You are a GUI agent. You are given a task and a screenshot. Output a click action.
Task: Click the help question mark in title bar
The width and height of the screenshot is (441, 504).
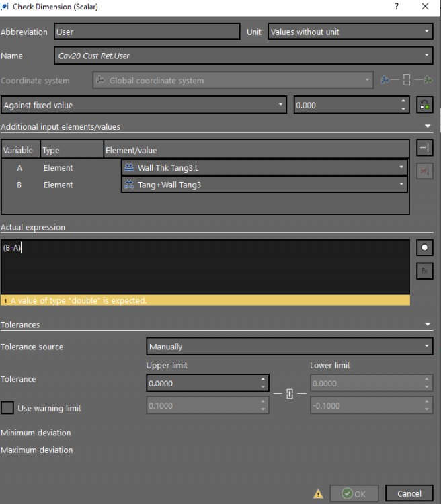click(x=397, y=7)
